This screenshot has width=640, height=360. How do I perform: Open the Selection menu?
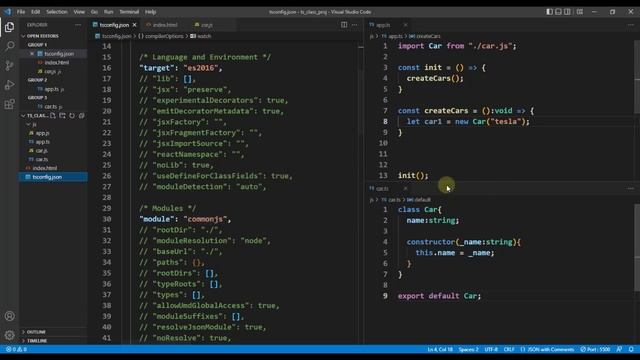(56, 12)
